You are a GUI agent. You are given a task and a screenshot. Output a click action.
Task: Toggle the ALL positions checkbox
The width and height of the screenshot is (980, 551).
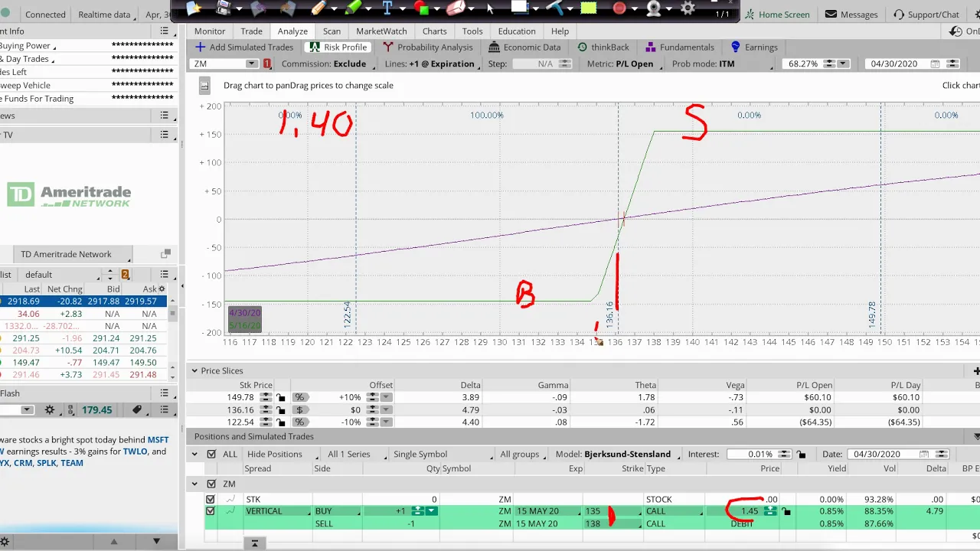coord(211,454)
